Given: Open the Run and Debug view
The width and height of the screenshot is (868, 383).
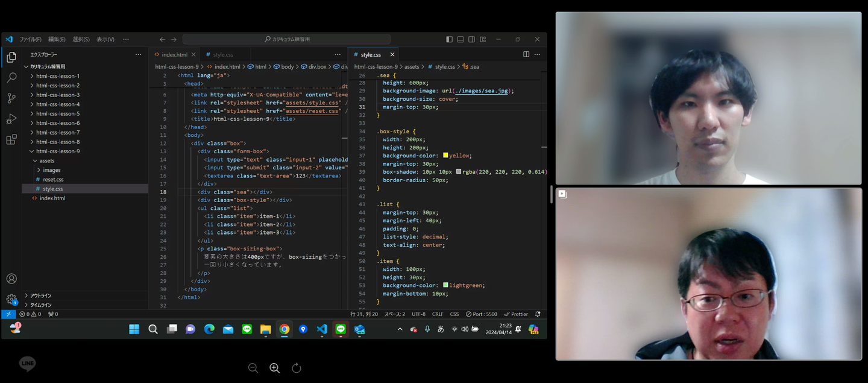Looking at the screenshot, I should click(11, 119).
